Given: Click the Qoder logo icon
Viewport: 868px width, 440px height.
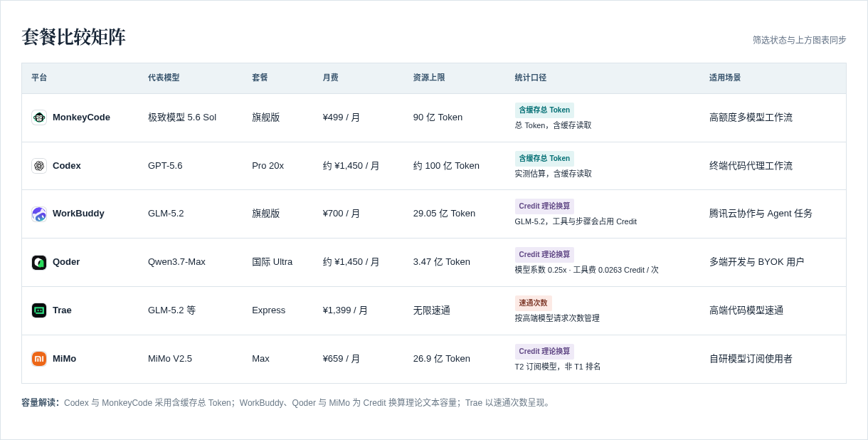Looking at the screenshot, I should (39, 263).
